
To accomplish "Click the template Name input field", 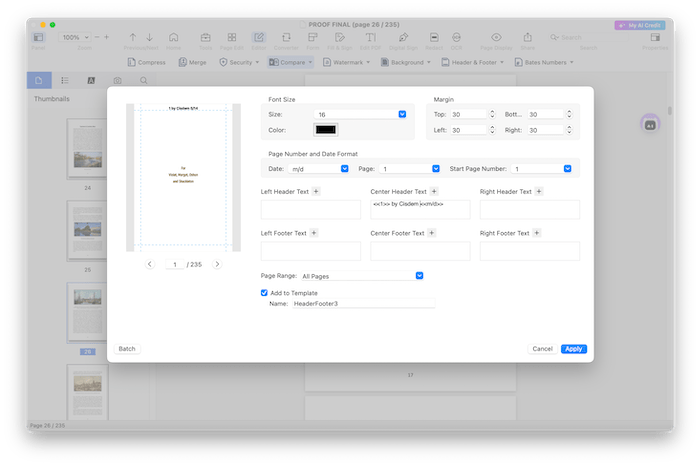I will (x=363, y=303).
